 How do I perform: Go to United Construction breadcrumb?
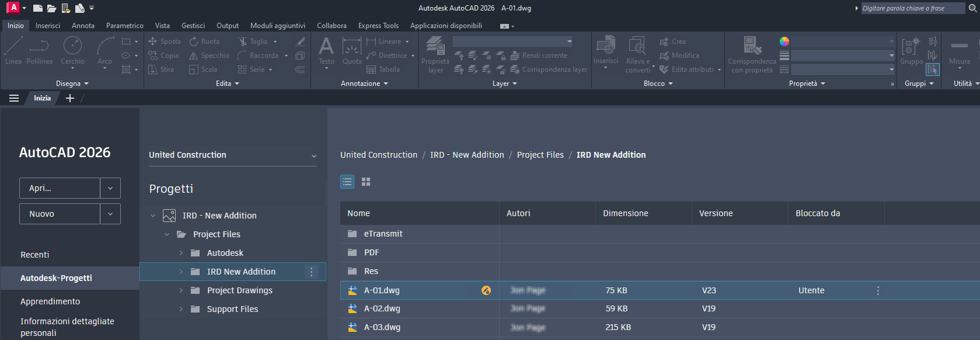click(379, 155)
